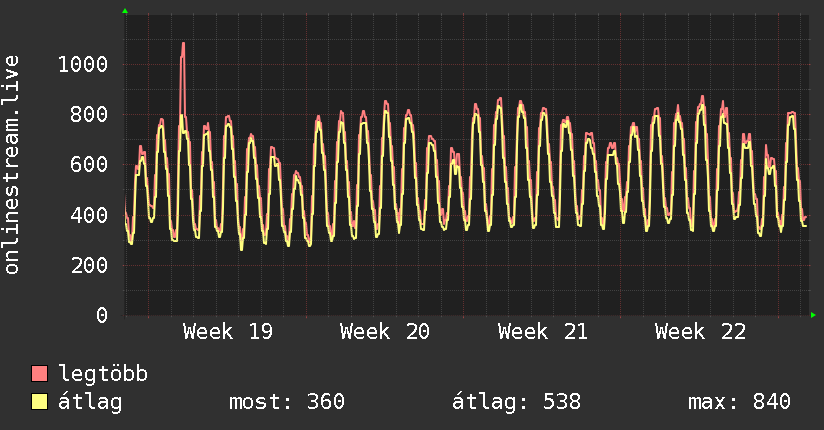Click the 1000 y-axis tick label

pyautogui.click(x=83, y=65)
